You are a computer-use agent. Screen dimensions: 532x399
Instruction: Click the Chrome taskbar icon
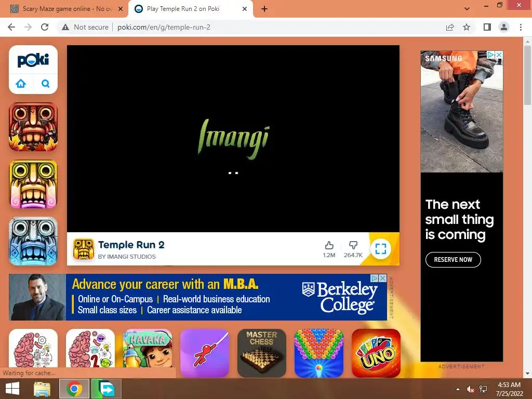[74, 389]
